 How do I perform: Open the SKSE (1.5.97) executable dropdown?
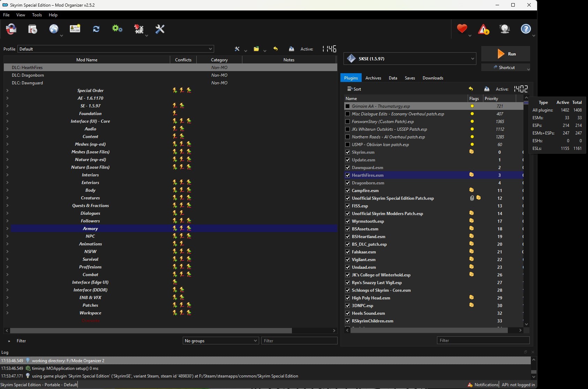[410, 59]
